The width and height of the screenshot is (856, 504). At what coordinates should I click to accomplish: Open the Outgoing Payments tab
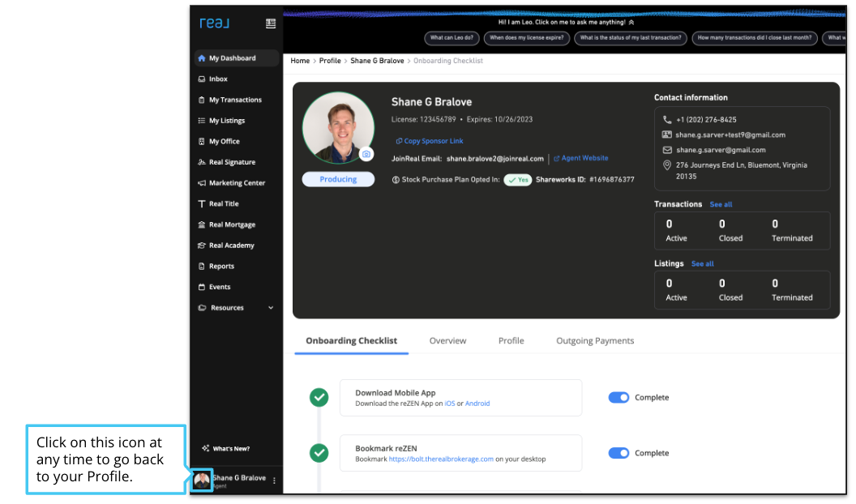point(595,341)
